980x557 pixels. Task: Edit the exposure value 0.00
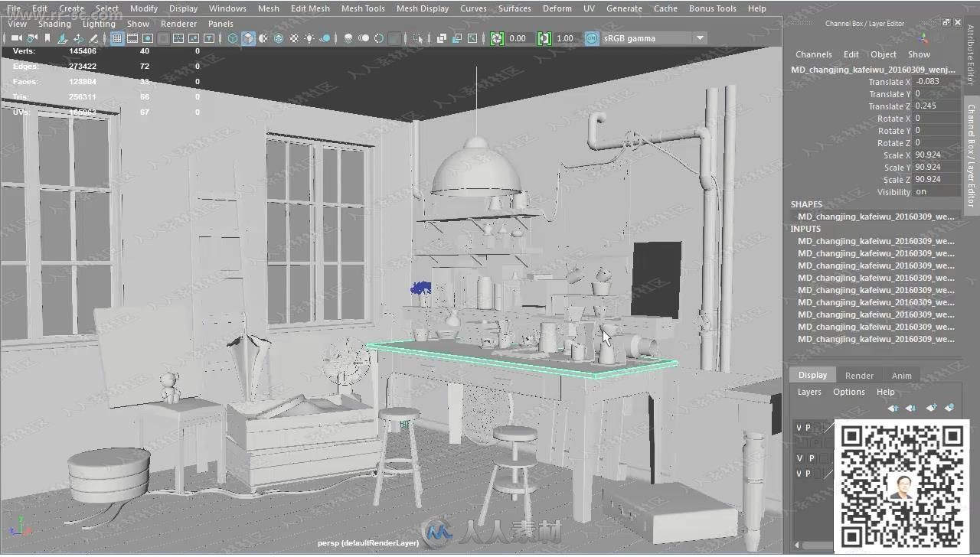[x=519, y=38]
